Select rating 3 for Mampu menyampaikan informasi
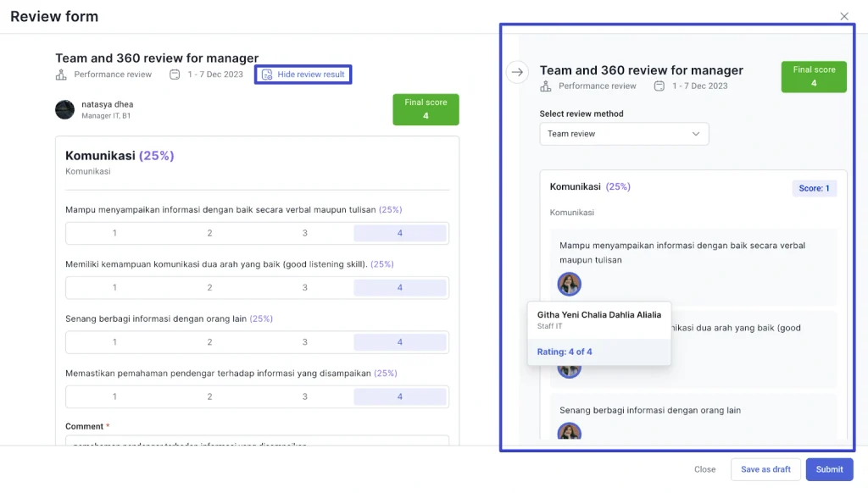The width and height of the screenshot is (868, 493). 304,234
